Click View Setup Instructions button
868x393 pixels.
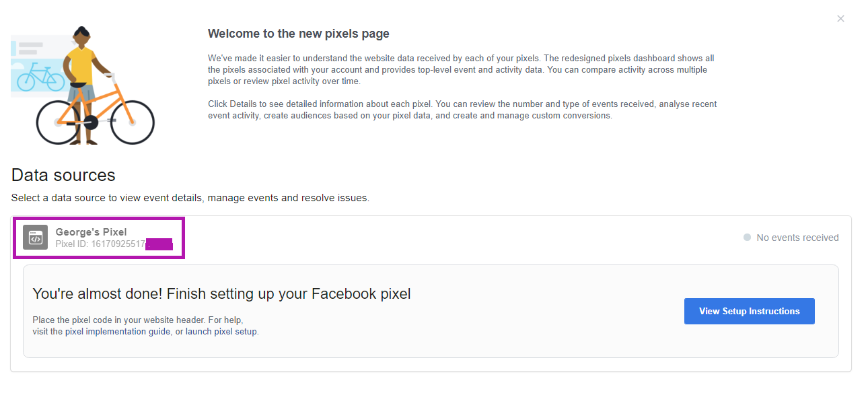pos(750,312)
